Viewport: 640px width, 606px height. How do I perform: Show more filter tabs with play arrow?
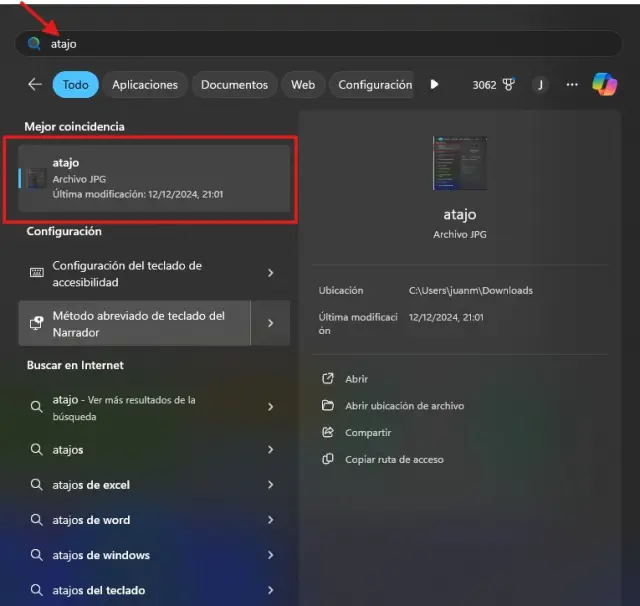point(434,85)
